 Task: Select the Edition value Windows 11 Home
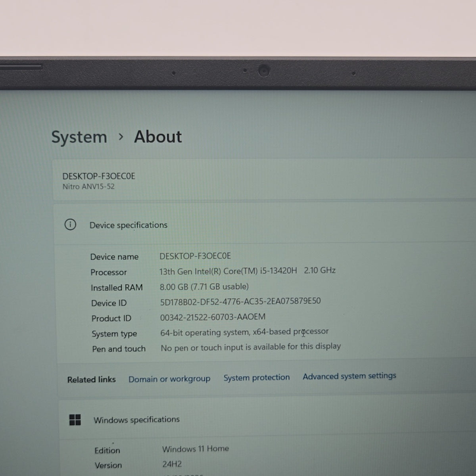coord(196,449)
